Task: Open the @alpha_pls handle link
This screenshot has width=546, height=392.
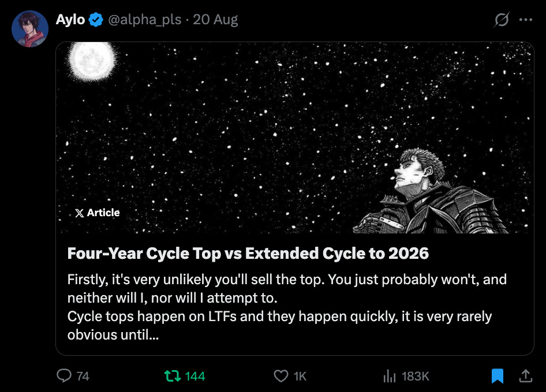Action: (x=144, y=20)
